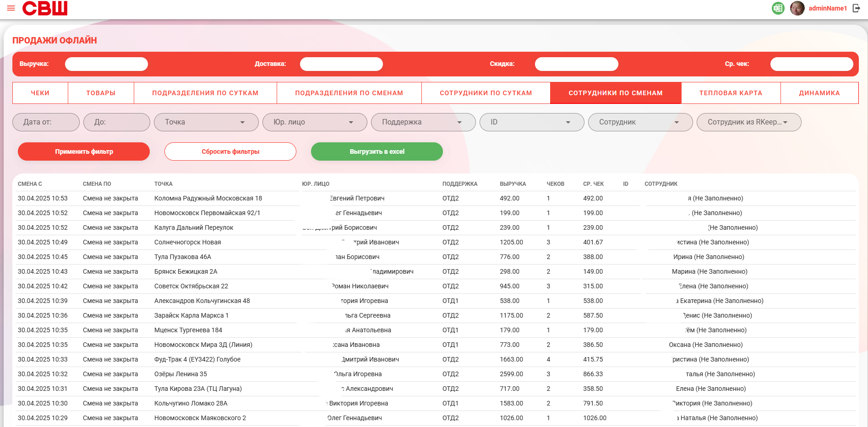Switch to the Товары tab

click(x=101, y=93)
